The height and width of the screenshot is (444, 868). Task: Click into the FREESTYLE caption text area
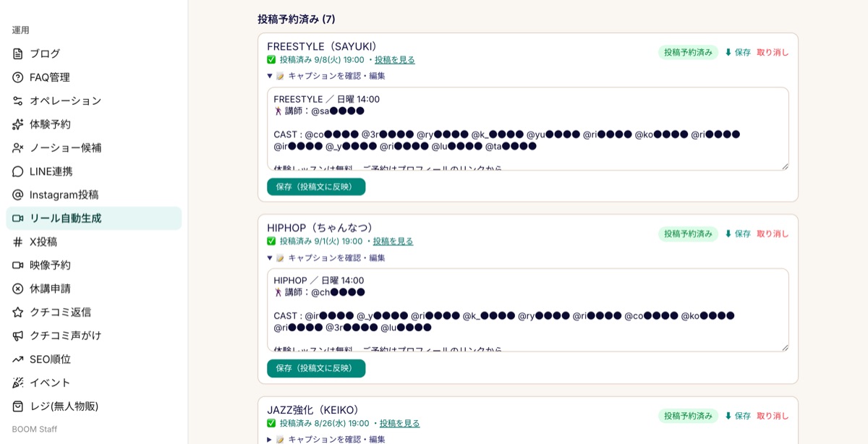click(528, 129)
